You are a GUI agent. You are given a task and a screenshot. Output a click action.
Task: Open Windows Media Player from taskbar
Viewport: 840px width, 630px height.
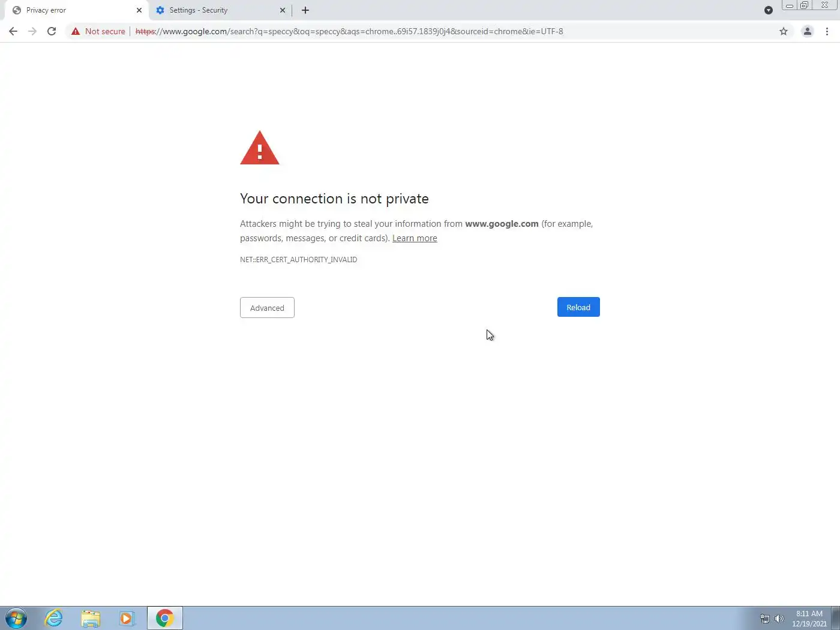coord(127,618)
